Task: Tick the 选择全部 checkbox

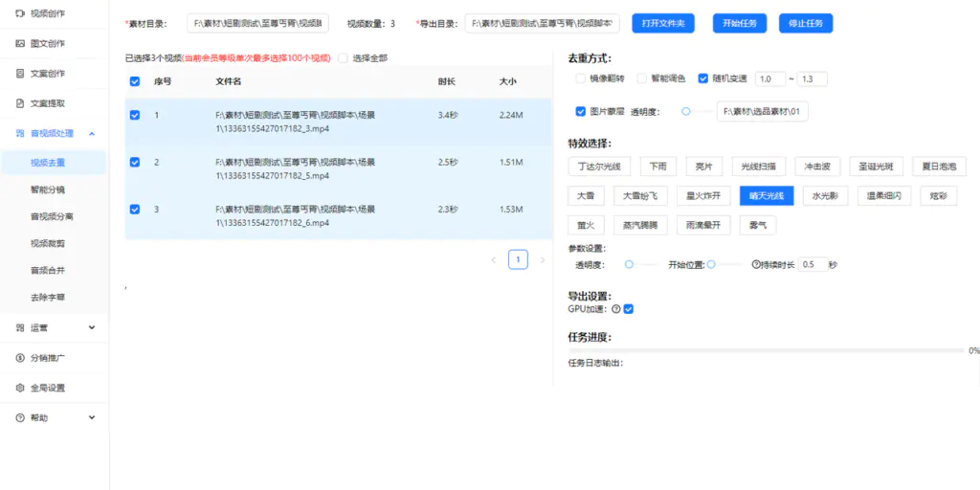Action: tap(343, 58)
